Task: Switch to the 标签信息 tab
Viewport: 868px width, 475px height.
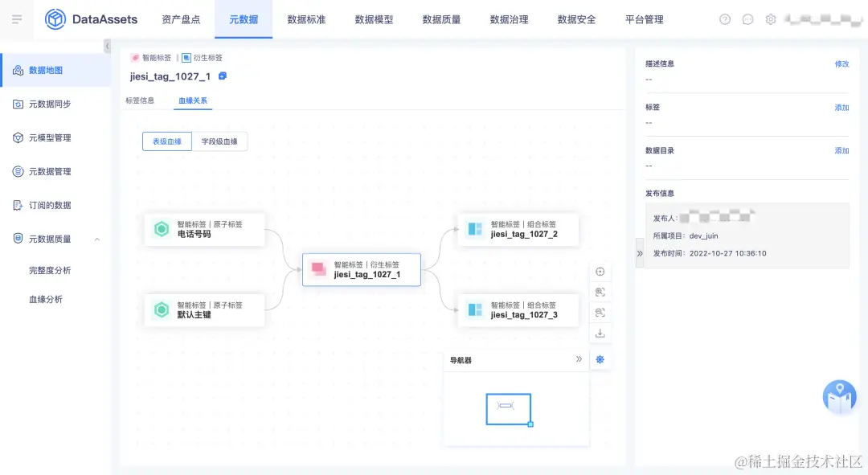Action: point(140,100)
